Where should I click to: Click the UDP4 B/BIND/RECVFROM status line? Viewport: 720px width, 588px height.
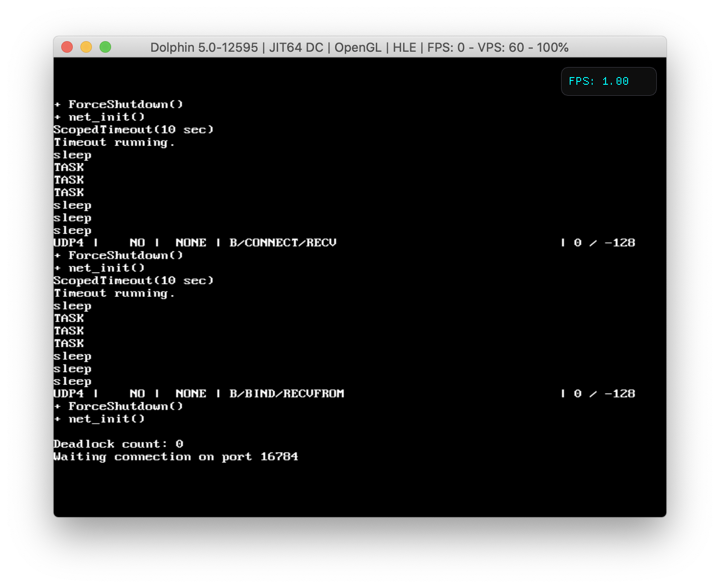coord(199,393)
